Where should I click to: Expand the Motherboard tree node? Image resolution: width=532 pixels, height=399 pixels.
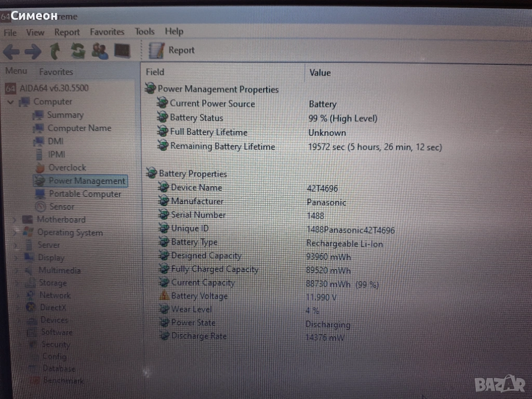[x=14, y=220]
